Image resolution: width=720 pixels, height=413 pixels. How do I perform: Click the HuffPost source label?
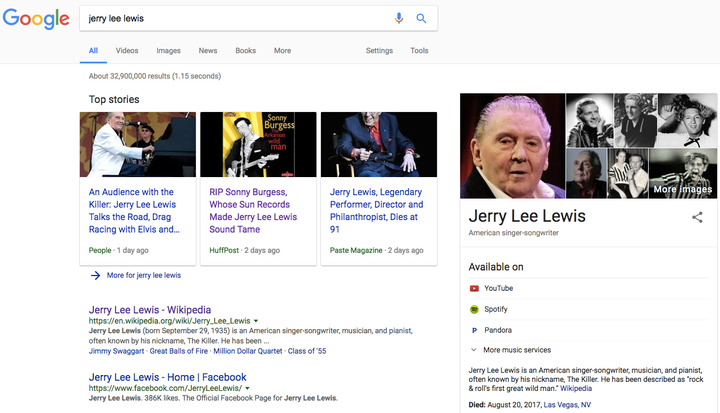coord(224,250)
